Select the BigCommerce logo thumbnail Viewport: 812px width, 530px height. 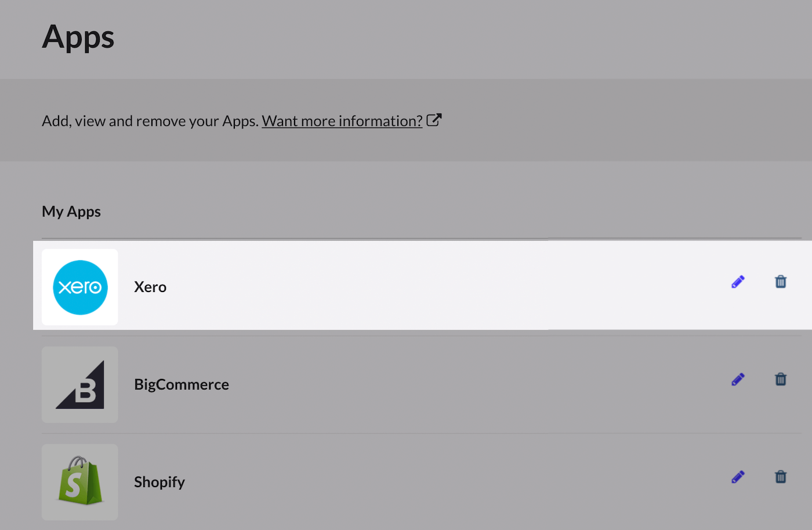[x=80, y=385]
